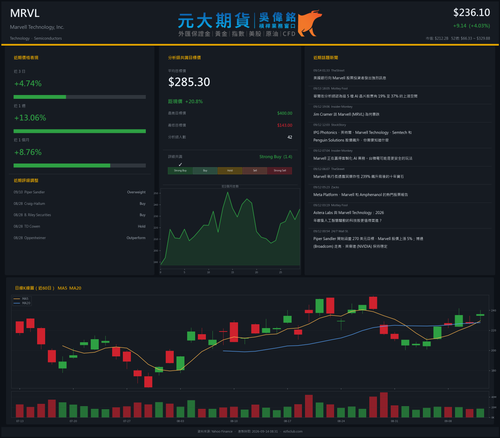Open the Jim Cramer Marvell news headline

tap(346, 114)
